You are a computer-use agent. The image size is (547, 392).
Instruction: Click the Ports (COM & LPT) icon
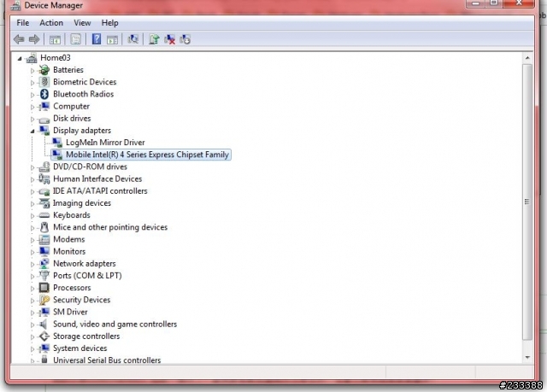tap(44, 276)
